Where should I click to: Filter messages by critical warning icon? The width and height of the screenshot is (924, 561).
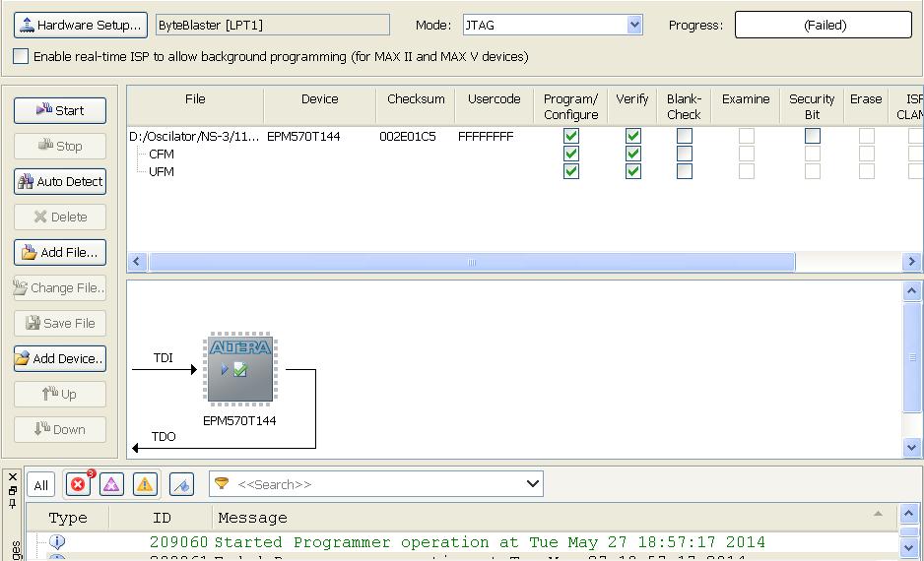(x=111, y=484)
